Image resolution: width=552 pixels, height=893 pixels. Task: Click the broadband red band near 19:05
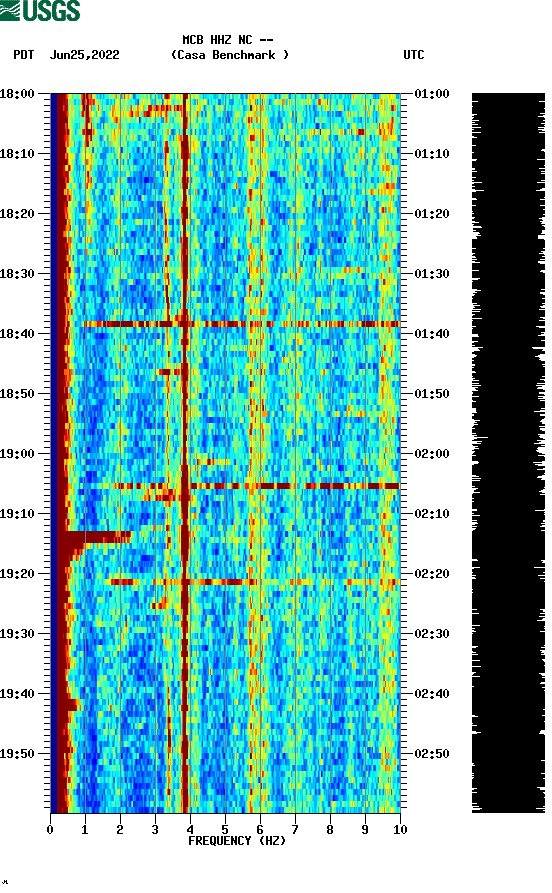[256, 486]
